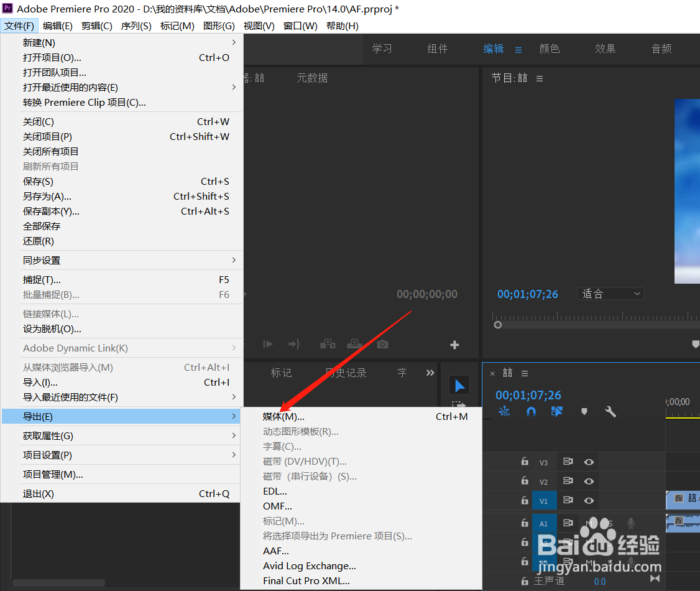Toggle sync lock for V1 track
This screenshot has height=591, width=700.
[x=568, y=500]
